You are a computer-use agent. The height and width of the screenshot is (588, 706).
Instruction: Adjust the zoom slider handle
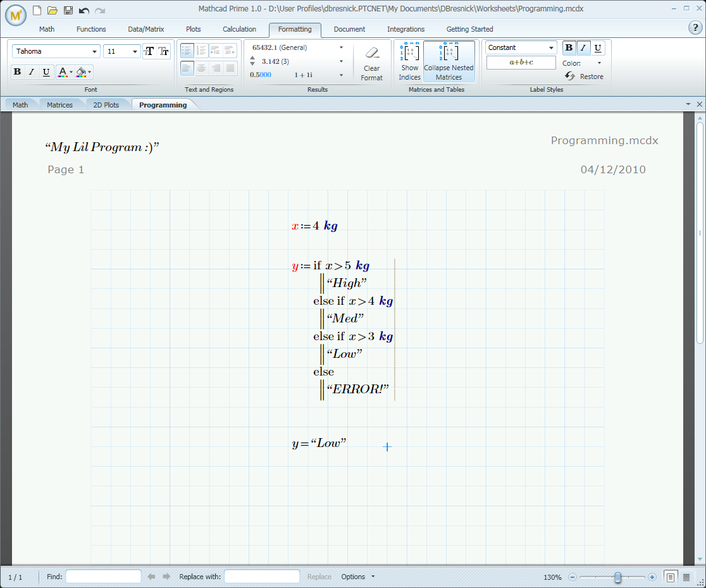(617, 577)
